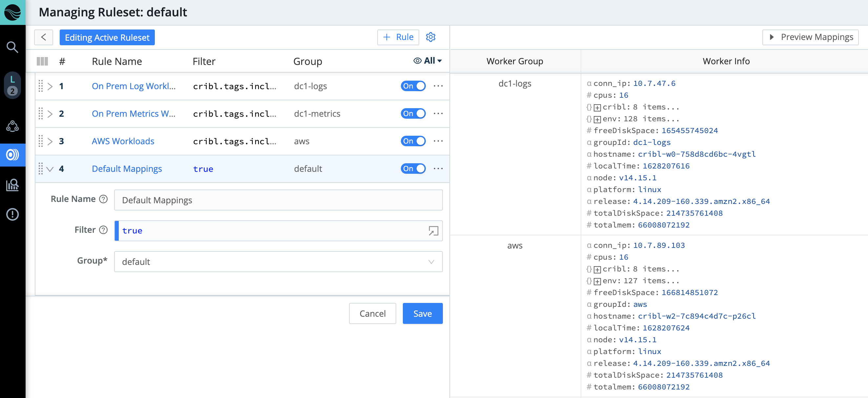Expand env 127 items in aws worker

tap(597, 282)
